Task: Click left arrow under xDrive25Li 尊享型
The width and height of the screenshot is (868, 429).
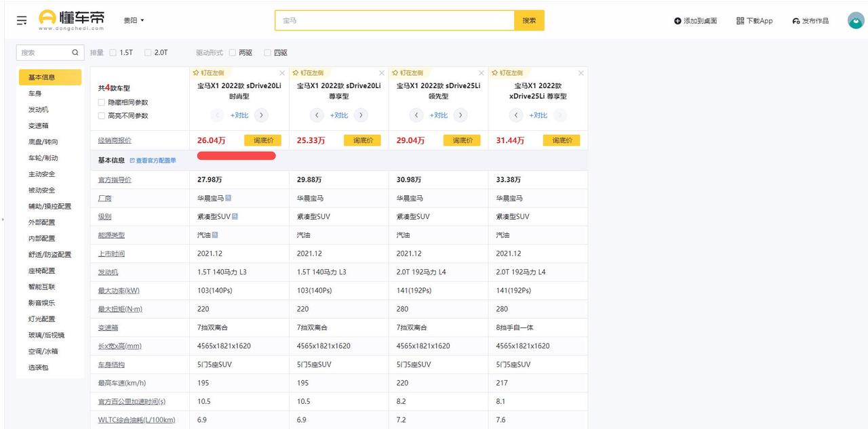Action: point(516,115)
